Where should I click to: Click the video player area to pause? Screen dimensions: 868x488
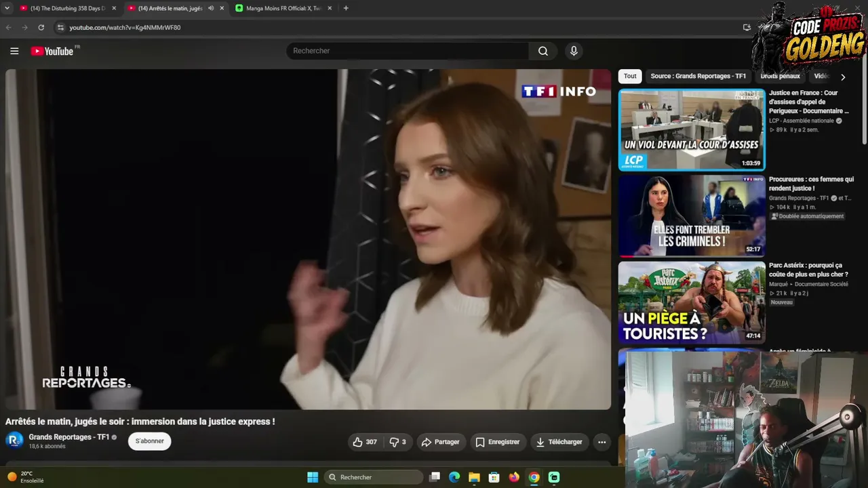click(x=309, y=239)
